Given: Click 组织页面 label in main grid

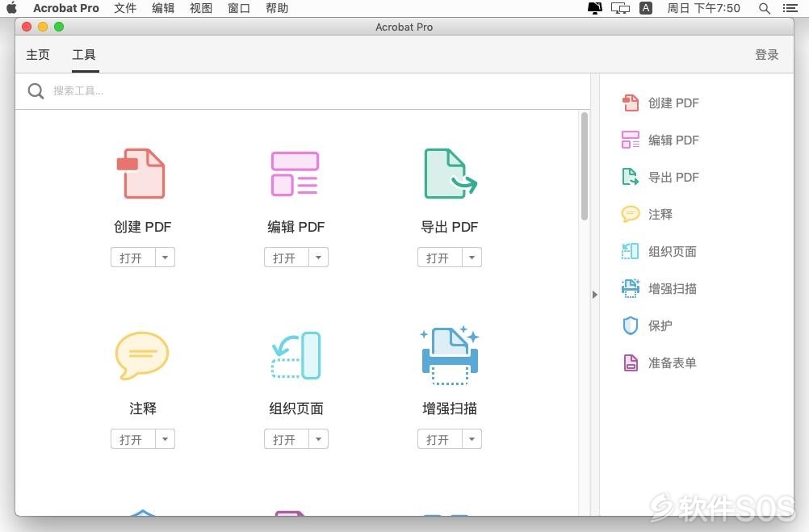Looking at the screenshot, I should [x=296, y=408].
